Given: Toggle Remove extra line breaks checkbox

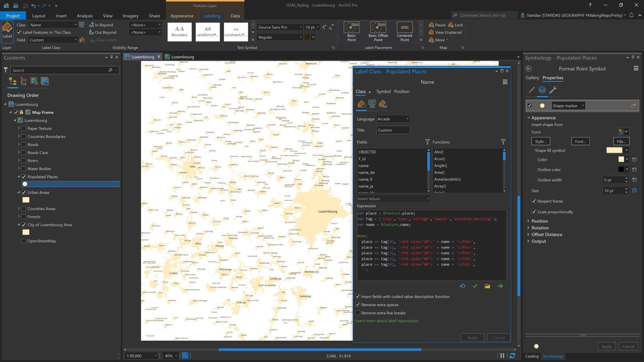Looking at the screenshot, I should 358,313.
